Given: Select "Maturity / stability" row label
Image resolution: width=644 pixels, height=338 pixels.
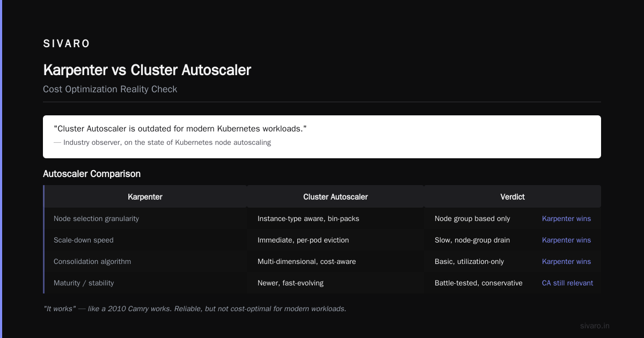Looking at the screenshot, I should pos(84,283).
